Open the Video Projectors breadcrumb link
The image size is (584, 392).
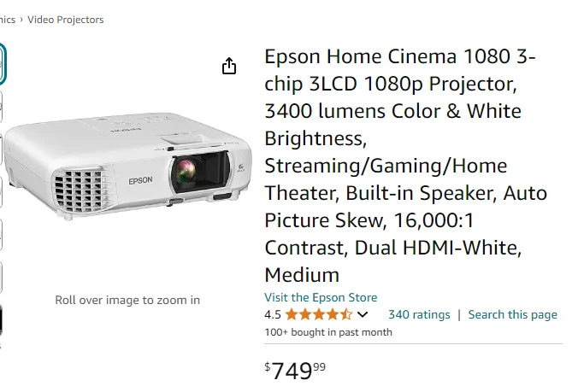[x=65, y=20]
